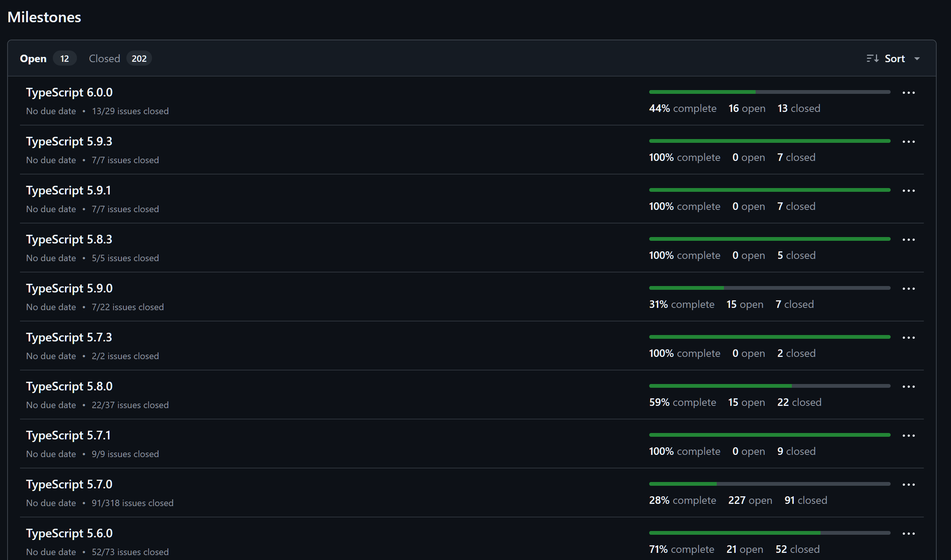Open the kebab menu for TypeScript 5.8.3
The image size is (951, 560).
pyautogui.click(x=909, y=239)
